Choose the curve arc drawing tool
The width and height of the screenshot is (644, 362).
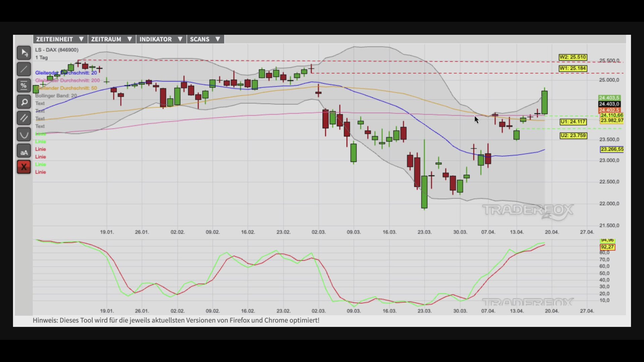coord(24,135)
